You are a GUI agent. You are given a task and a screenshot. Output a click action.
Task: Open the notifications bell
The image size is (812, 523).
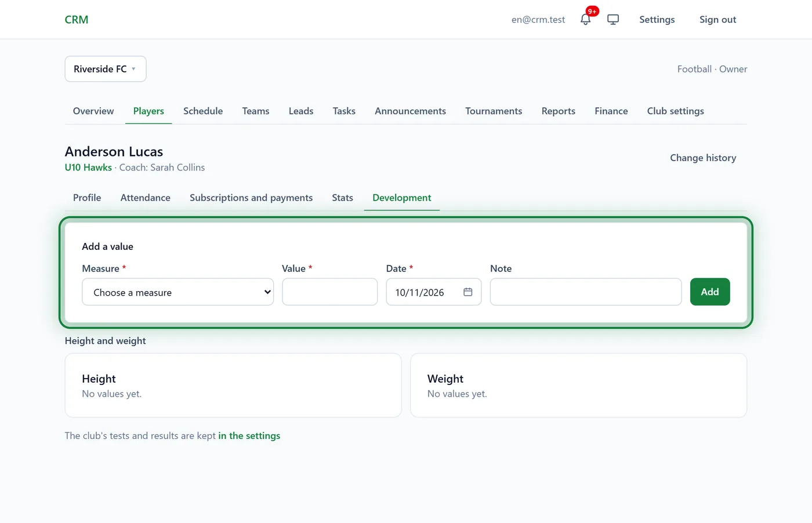pyautogui.click(x=585, y=20)
